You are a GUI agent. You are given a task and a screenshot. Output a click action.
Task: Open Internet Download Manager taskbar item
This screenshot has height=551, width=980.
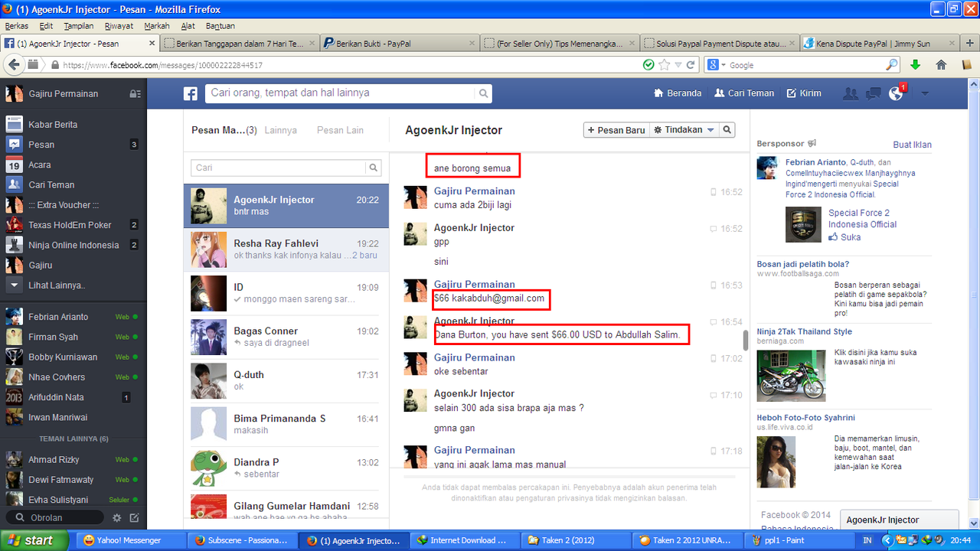465,540
